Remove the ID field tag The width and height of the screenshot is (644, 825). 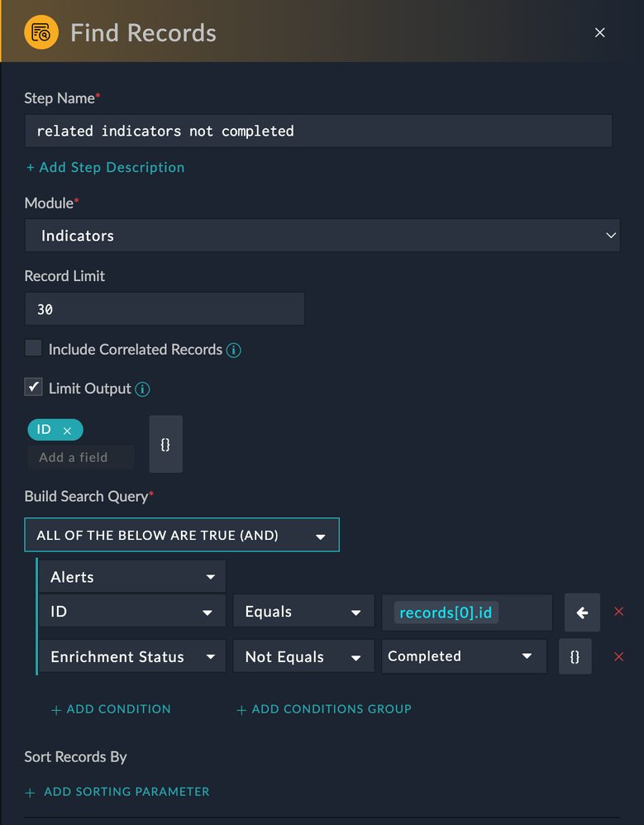[68, 431]
